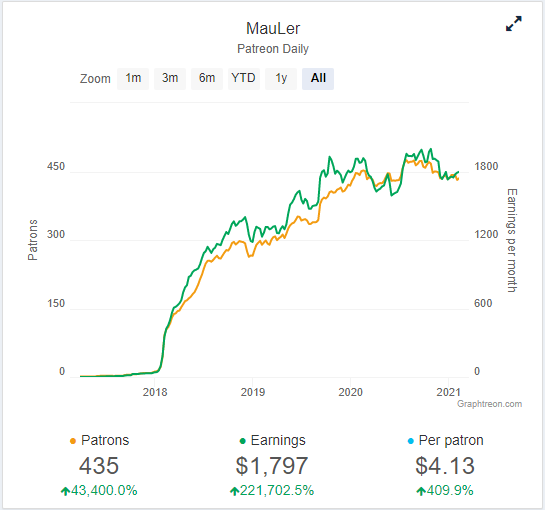Select the 1m zoom range
The height and width of the screenshot is (510, 545).
133,79
